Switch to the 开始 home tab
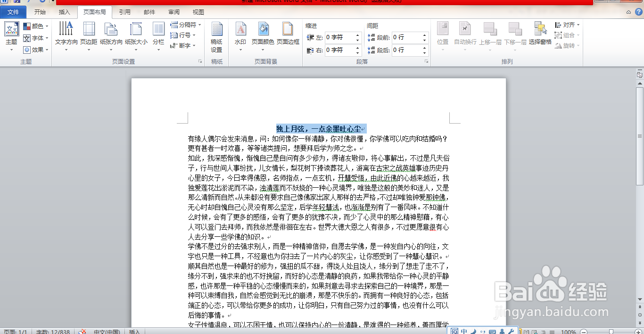The image size is (644, 334). point(40,12)
